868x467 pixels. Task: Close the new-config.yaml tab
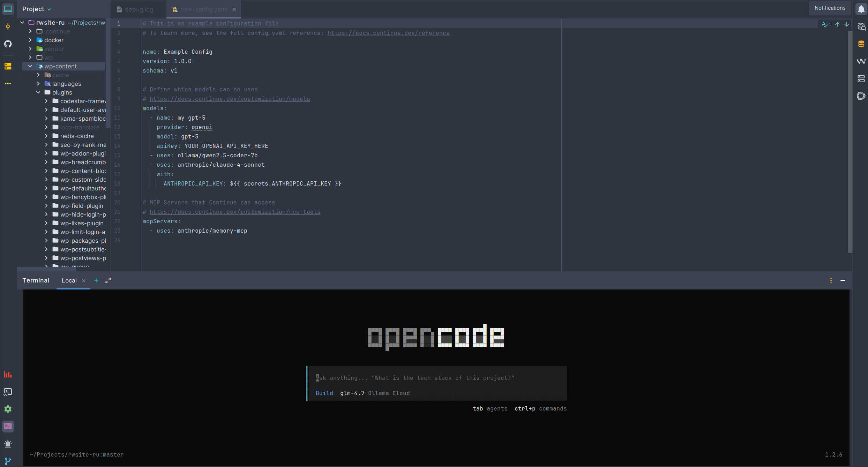click(234, 9)
